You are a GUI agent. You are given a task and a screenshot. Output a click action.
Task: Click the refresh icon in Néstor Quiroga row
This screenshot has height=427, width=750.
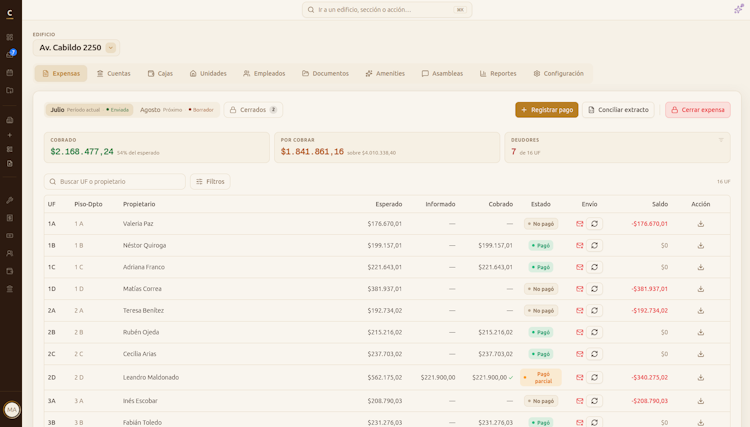595,245
